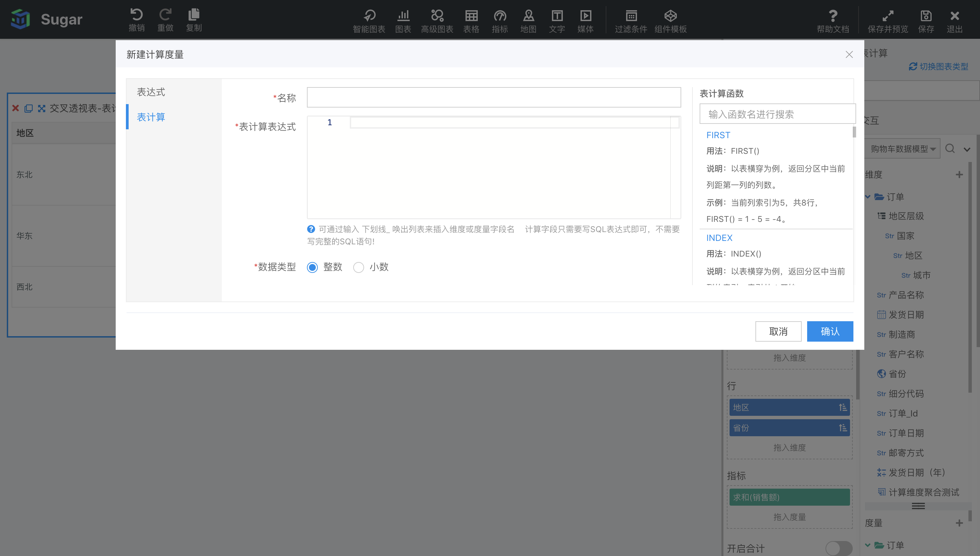Click the fullscreen icon on 交叉透视表 component
The width and height of the screenshot is (980, 556).
click(x=42, y=109)
